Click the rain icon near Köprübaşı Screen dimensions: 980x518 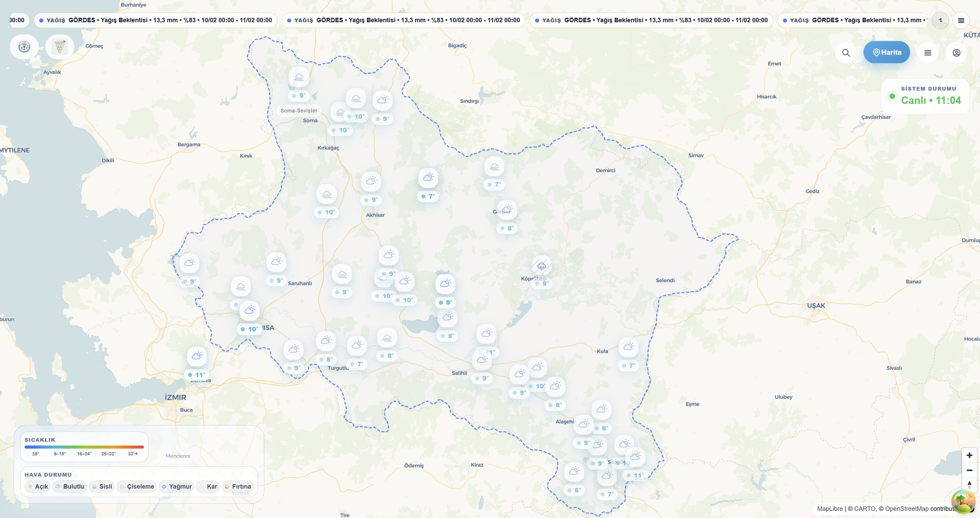(x=541, y=266)
